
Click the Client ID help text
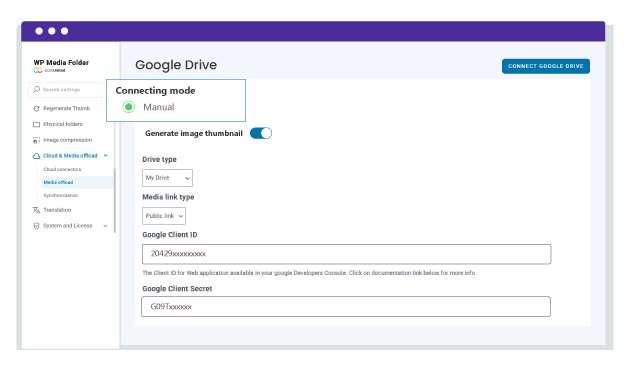[x=309, y=273]
